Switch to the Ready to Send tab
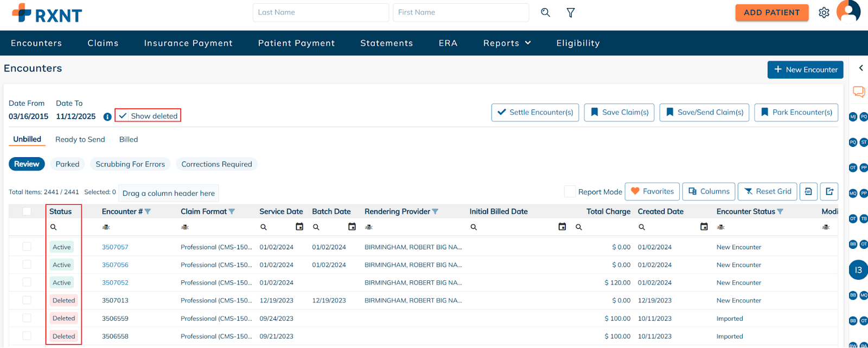This screenshot has height=348, width=868. (x=80, y=139)
